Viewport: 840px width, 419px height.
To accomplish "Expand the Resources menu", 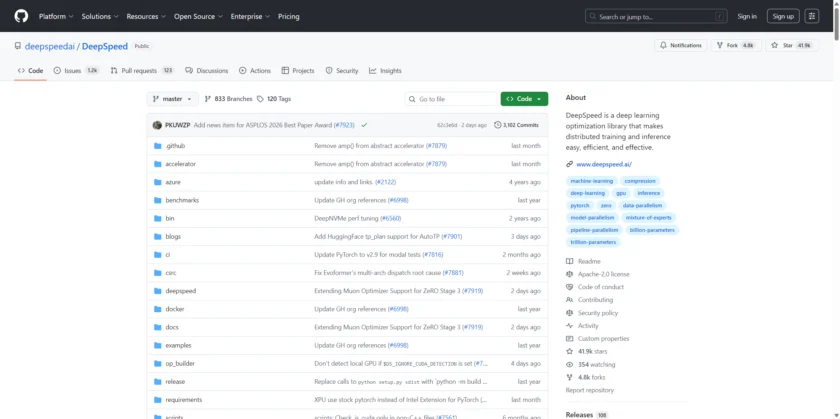I will pos(146,17).
